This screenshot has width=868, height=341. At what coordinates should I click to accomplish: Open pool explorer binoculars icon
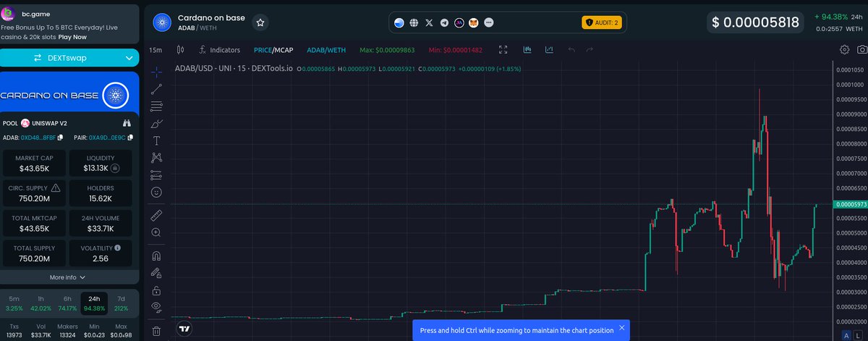point(127,123)
